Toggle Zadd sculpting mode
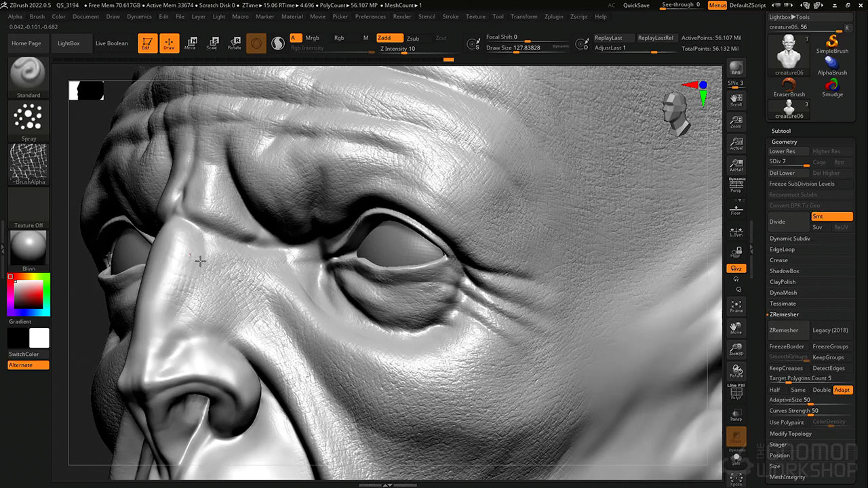Image resolution: width=868 pixels, height=488 pixels. (x=389, y=38)
